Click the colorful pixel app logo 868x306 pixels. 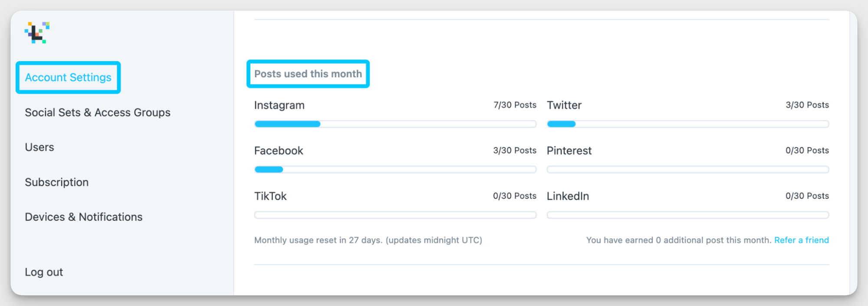point(37,33)
